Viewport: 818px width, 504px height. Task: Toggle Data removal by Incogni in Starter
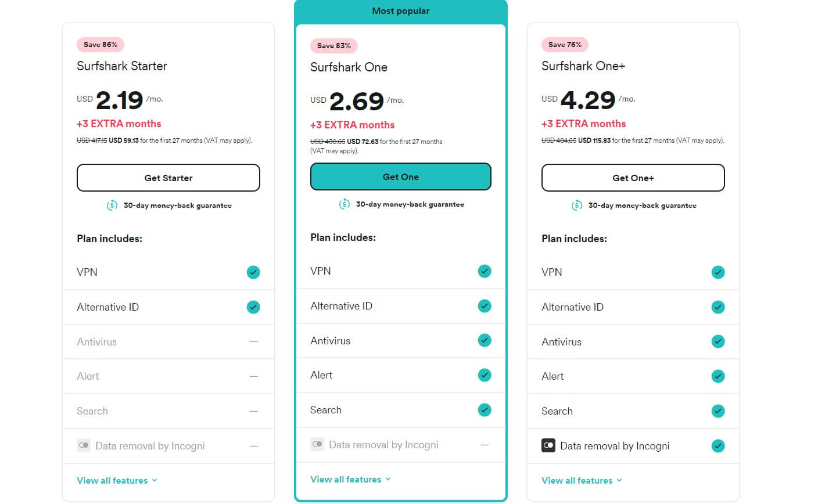(84, 446)
